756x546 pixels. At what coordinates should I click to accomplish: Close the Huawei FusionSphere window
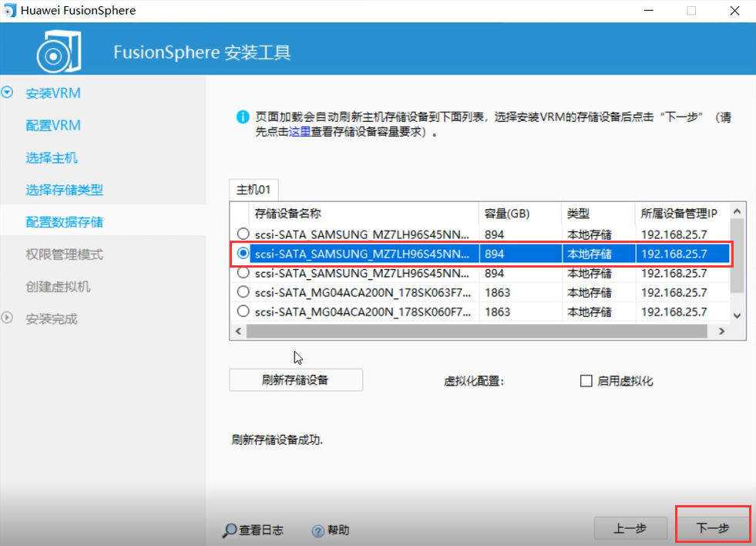pyautogui.click(x=734, y=11)
